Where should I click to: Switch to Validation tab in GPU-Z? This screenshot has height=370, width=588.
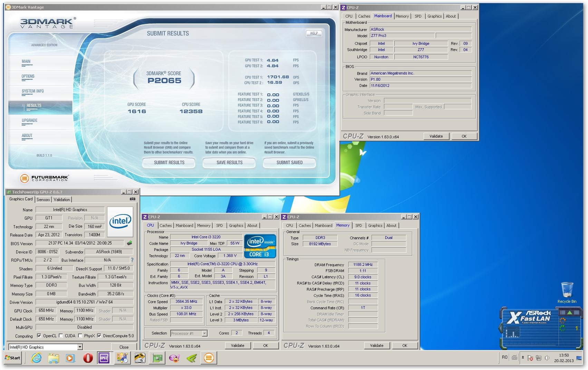[62, 200]
